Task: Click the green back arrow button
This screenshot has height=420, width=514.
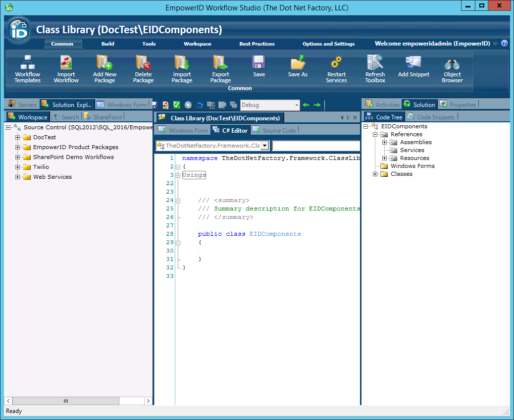Action: tap(306, 105)
